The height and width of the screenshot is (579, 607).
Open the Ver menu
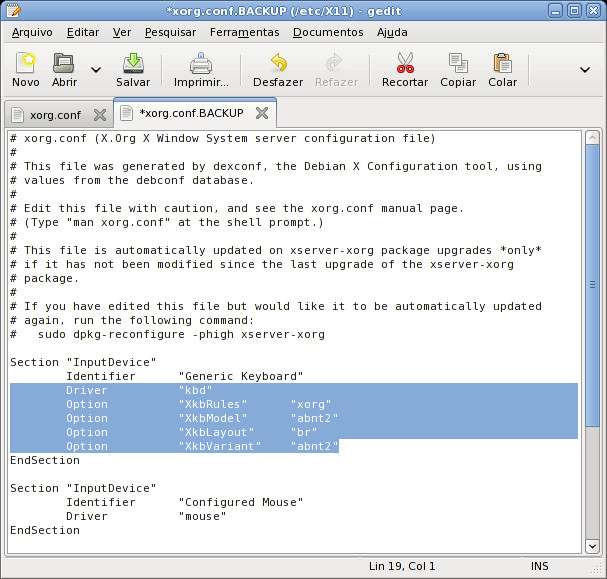point(122,32)
